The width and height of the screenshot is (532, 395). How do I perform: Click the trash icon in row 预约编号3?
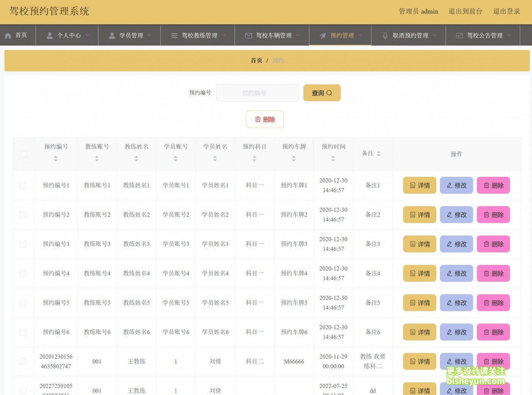click(486, 244)
